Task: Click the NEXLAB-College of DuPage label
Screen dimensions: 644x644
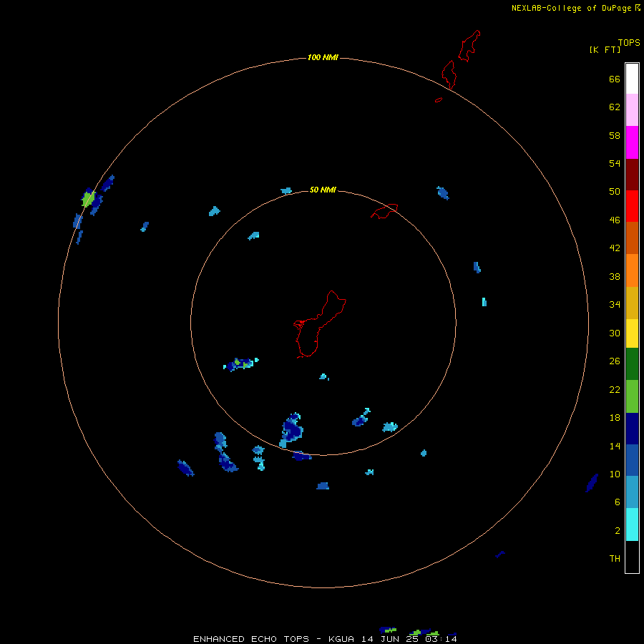Action: point(572,8)
